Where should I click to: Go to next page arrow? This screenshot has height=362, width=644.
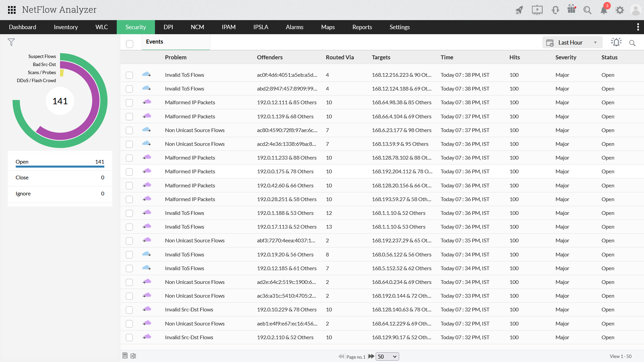click(371, 356)
